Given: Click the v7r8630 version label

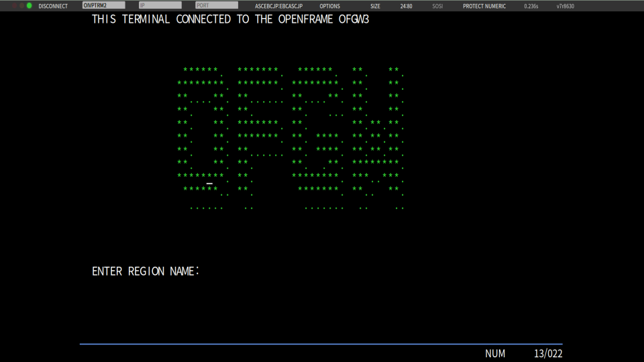Looking at the screenshot, I should (566, 6).
